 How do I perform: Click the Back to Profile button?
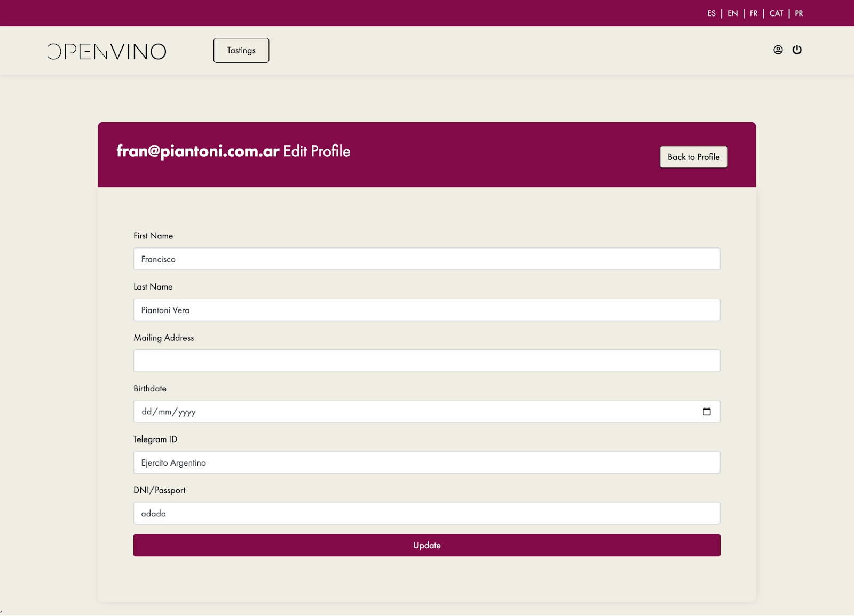pos(693,157)
